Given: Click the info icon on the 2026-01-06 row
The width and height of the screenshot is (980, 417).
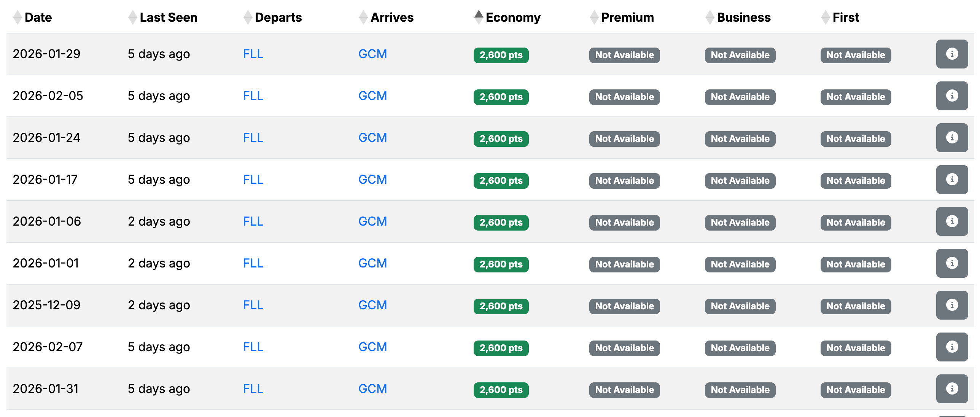Looking at the screenshot, I should (952, 221).
